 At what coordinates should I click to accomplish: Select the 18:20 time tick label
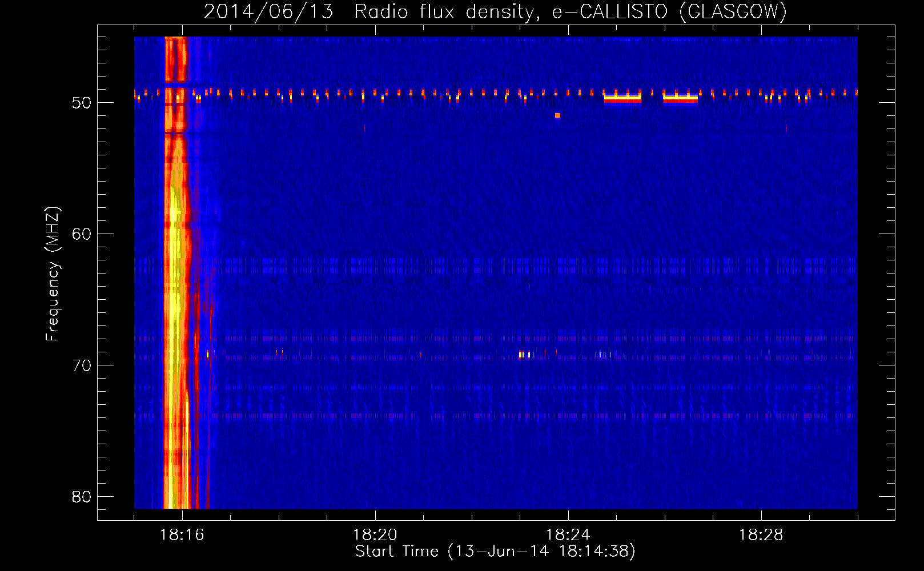click(x=375, y=535)
